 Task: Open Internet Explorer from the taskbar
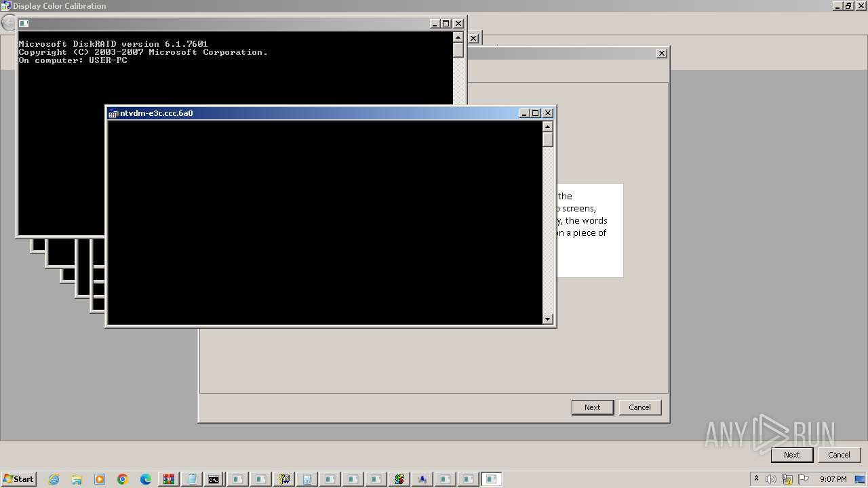tap(54, 479)
